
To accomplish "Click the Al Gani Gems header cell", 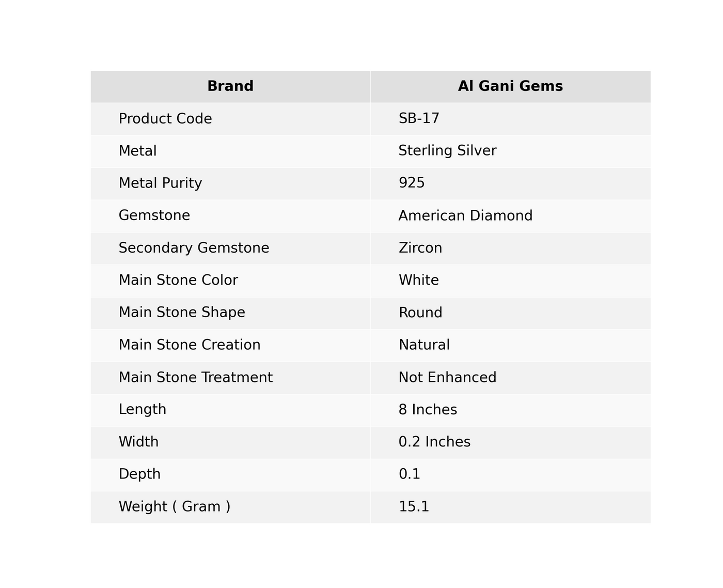I will click(x=510, y=86).
